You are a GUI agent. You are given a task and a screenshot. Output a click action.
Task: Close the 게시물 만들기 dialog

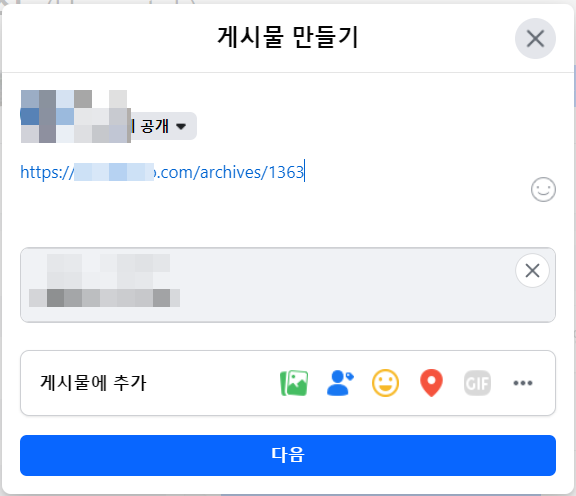[x=535, y=39]
